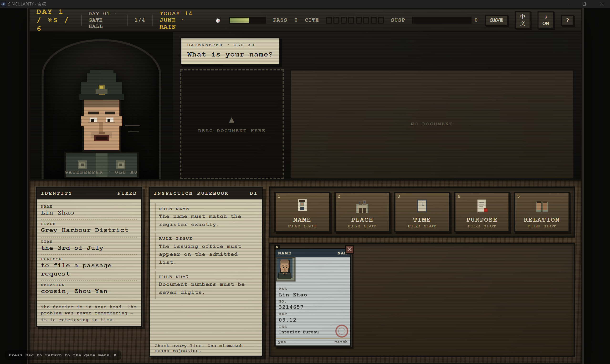This screenshot has height=364, width=610.
Task: Click RULE ISSUE in the rulebook
Action: click(x=176, y=238)
